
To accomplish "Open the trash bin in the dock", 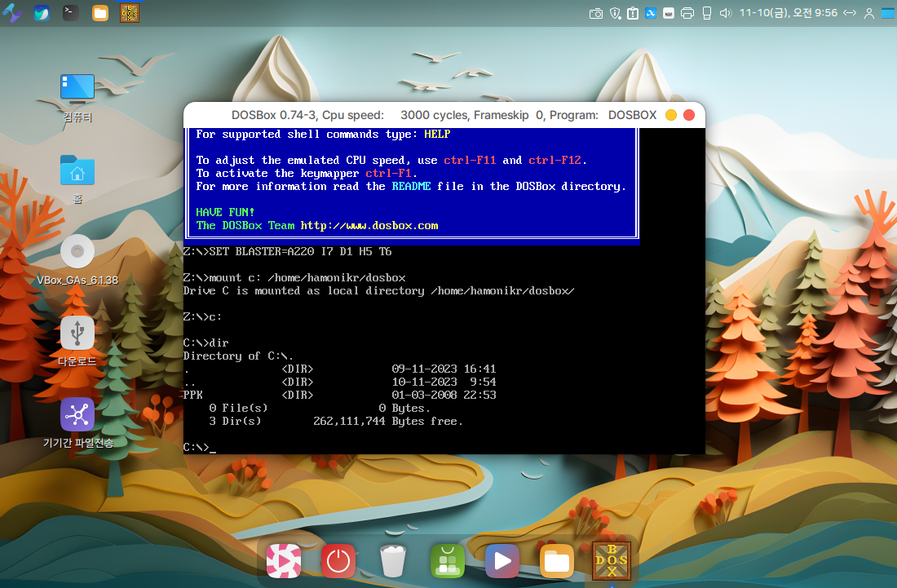I will pyautogui.click(x=393, y=561).
